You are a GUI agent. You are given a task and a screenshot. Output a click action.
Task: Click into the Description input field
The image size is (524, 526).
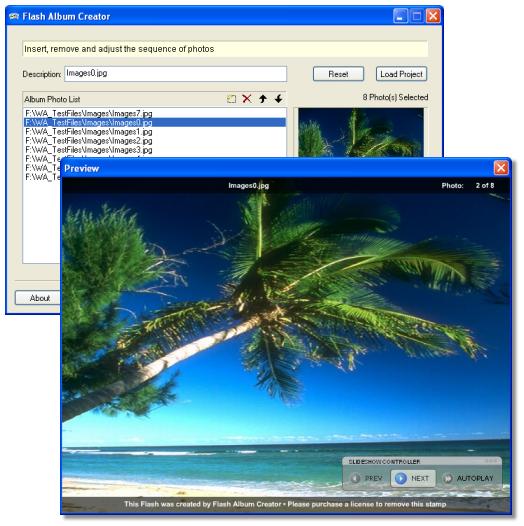pyautogui.click(x=175, y=74)
